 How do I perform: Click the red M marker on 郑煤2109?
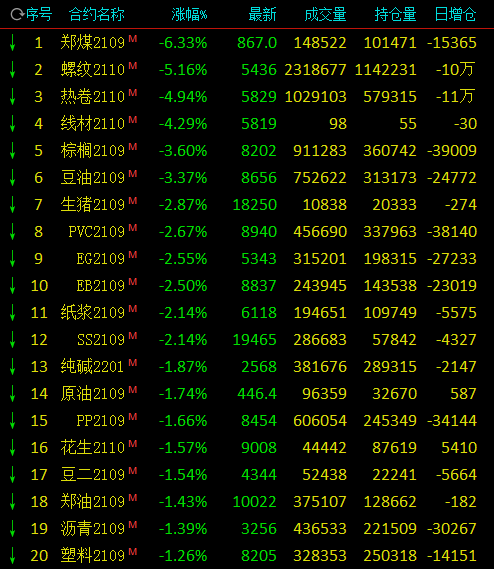(x=133, y=39)
